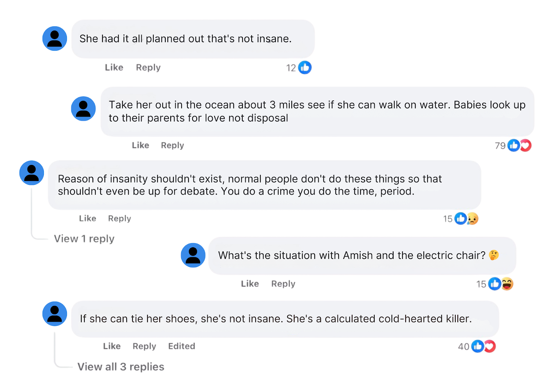Image resolution: width=549 pixels, height=392 pixels.
Task: Click avatar beside 'Take her out in the ocean' comment
Action: 83,109
